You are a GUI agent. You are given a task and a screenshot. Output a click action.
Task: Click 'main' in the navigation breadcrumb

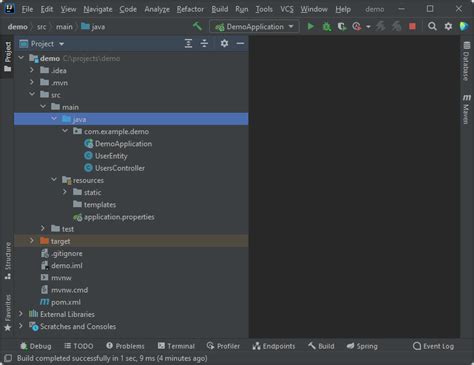coord(64,27)
